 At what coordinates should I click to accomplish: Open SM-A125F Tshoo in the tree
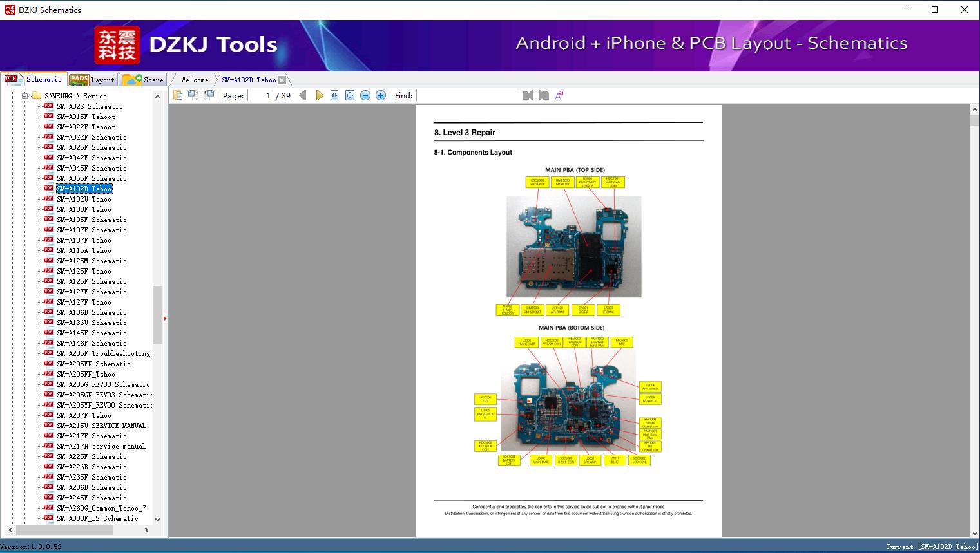coord(84,271)
